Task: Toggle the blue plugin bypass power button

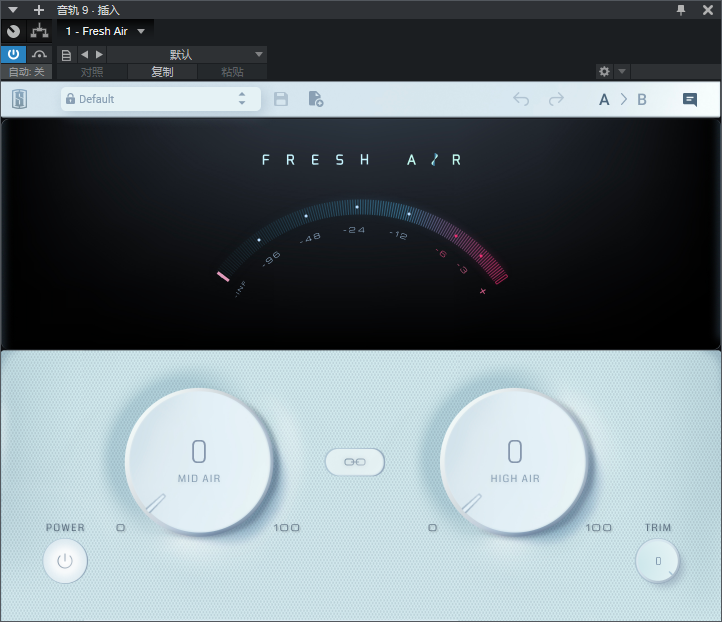Action: click(13, 55)
